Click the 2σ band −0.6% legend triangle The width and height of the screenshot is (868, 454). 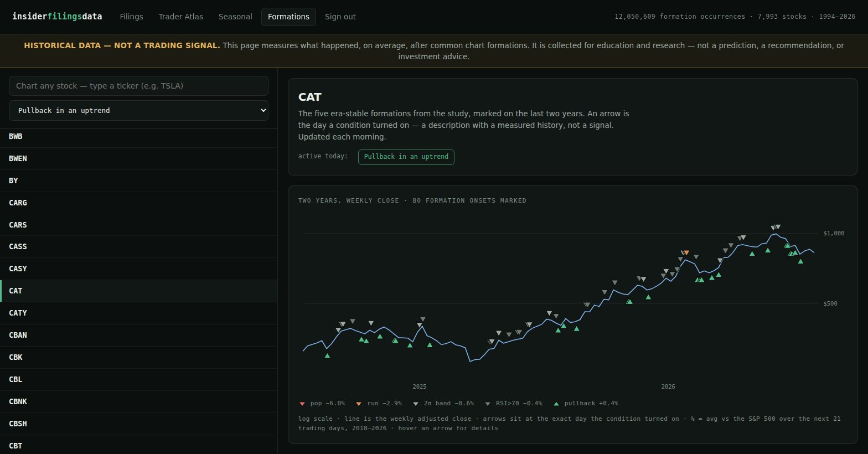(416, 404)
